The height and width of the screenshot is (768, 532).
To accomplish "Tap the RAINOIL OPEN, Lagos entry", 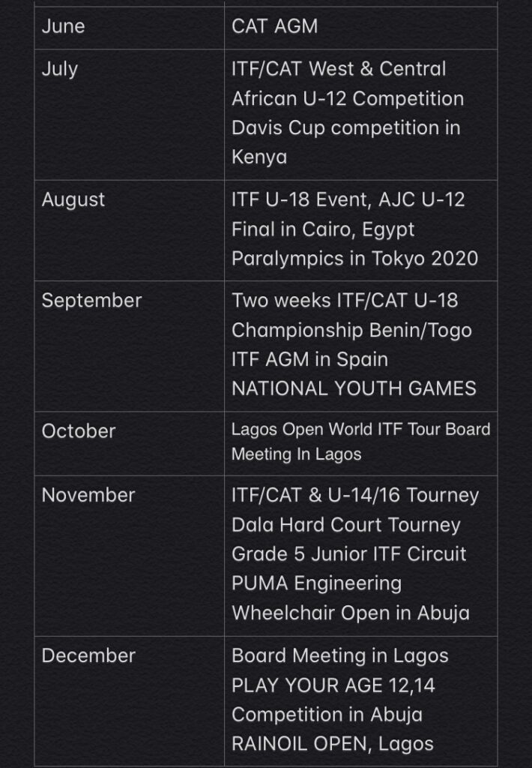I will pyautogui.click(x=333, y=744).
